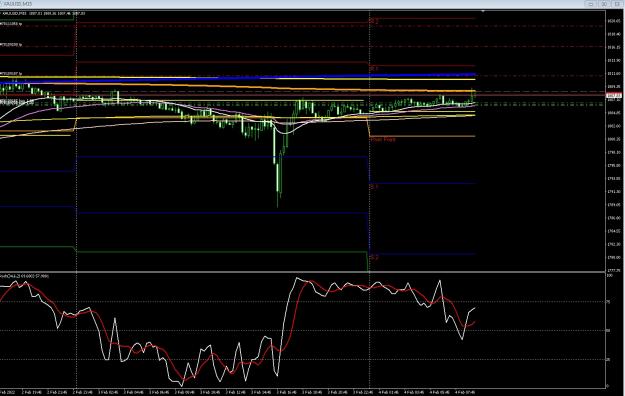This screenshot has width=625, height=396.
Task: Click the XAUUSD chart window title text
Action: [x=17, y=4]
